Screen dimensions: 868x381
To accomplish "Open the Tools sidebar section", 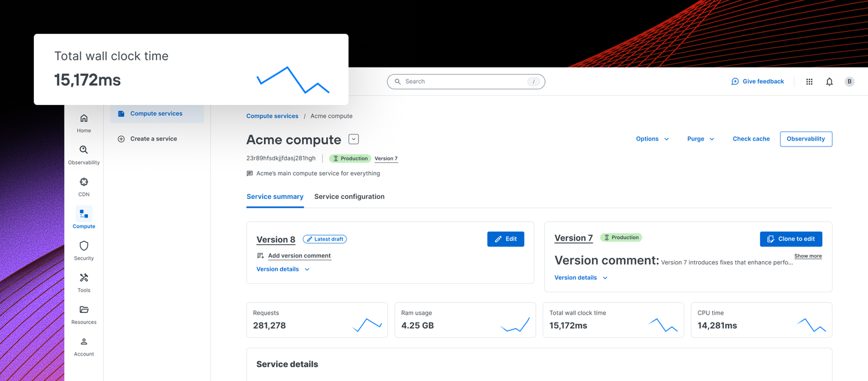I will 84,283.
